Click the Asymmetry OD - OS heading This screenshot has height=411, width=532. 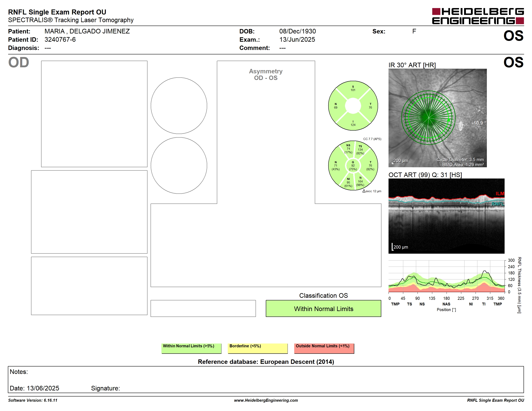(266, 75)
